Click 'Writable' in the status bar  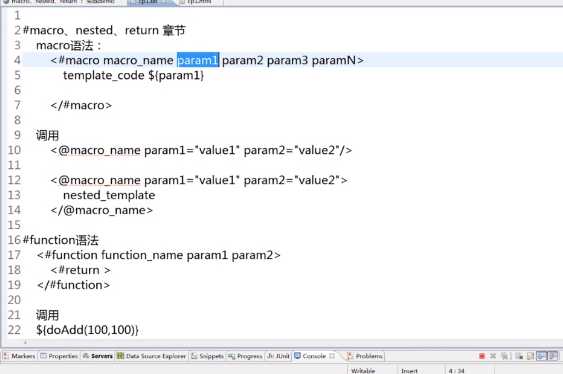(363, 370)
